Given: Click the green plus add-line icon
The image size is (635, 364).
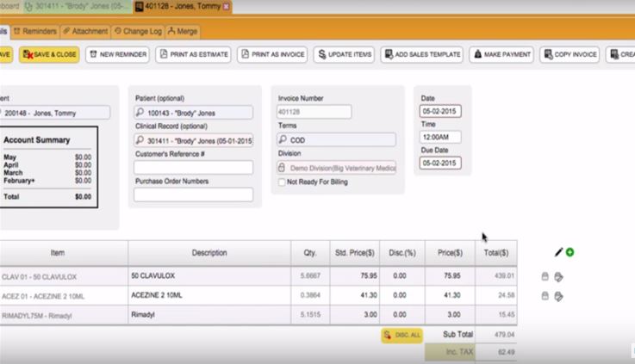Looking at the screenshot, I should point(570,252).
